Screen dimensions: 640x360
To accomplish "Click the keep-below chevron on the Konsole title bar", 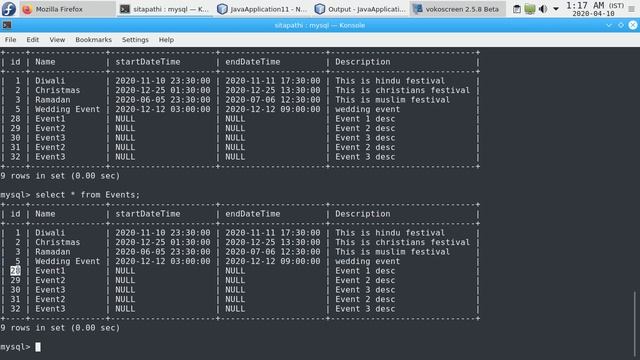I will pyautogui.click(x=609, y=25).
